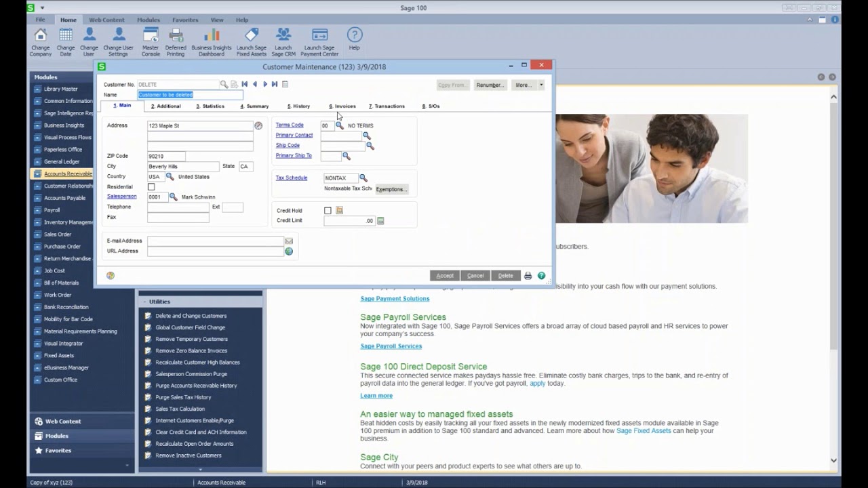Open the Ship Code lookup
This screenshot has height=488, width=868.
coord(370,146)
